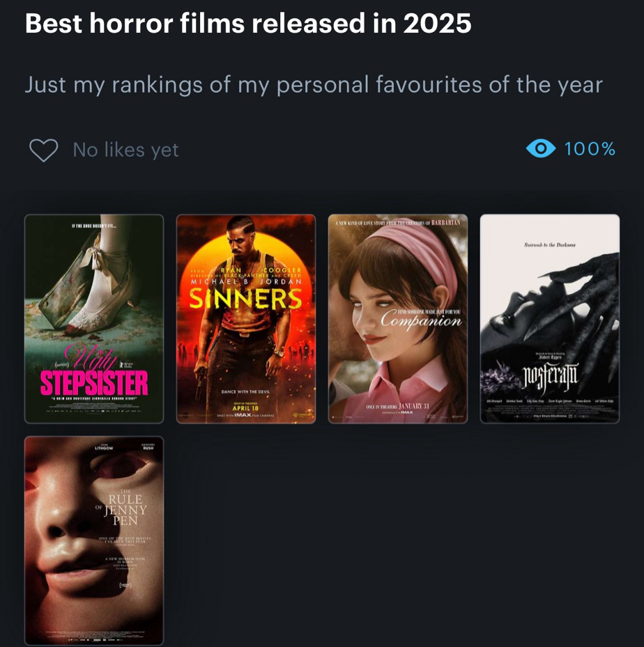This screenshot has height=647, width=644.
Task: Select the Companion movie poster
Action: [x=398, y=319]
